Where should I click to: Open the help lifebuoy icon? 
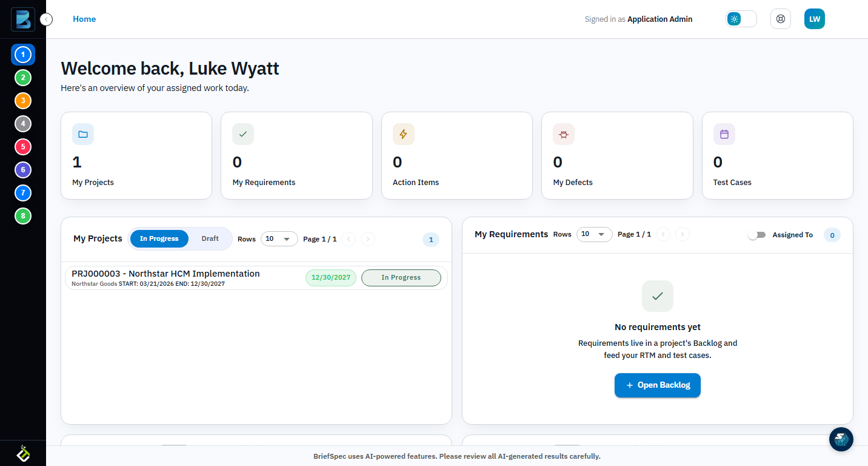(781, 19)
